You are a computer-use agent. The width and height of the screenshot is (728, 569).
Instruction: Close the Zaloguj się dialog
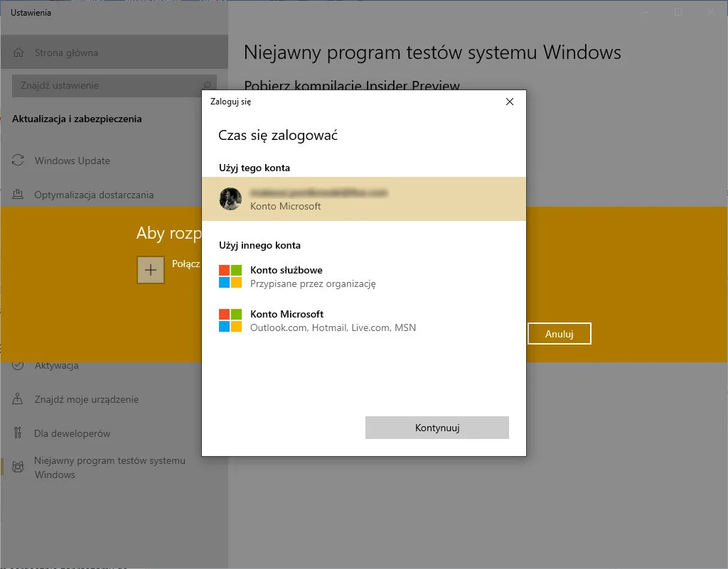coord(509,102)
